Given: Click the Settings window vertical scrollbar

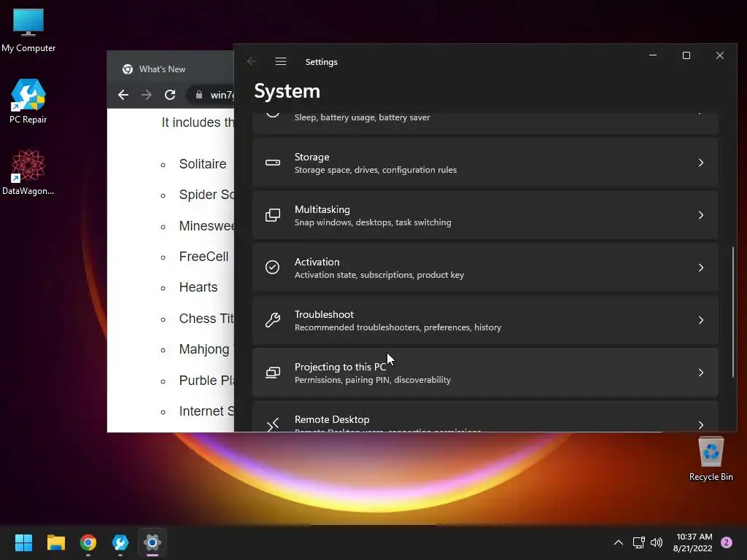Looking at the screenshot, I should coord(732,312).
